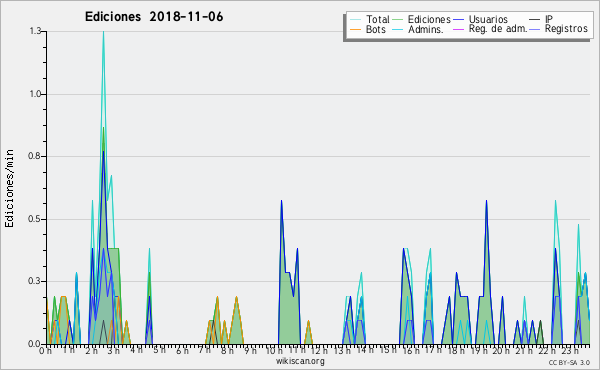Click the turquoise line swatch beside Total

355,20
